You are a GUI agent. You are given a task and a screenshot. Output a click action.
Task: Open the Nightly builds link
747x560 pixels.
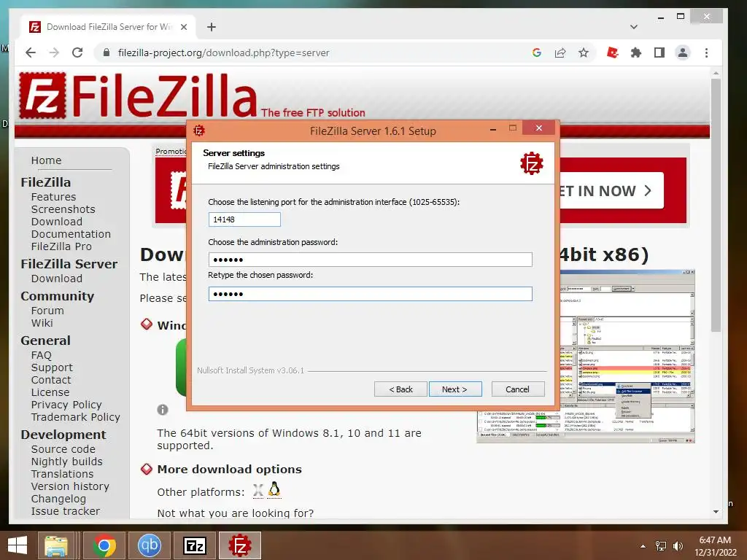coord(66,462)
